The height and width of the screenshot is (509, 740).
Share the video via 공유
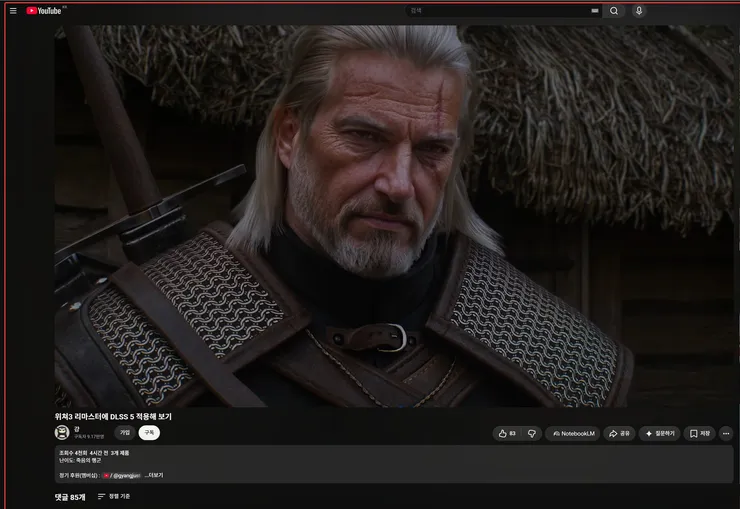click(x=619, y=434)
